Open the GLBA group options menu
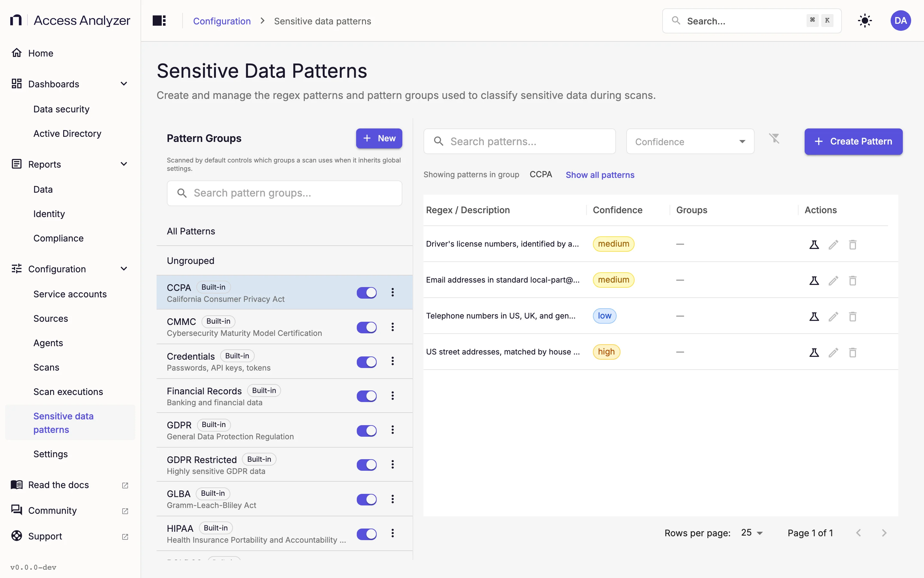This screenshot has height=578, width=924. (x=392, y=499)
